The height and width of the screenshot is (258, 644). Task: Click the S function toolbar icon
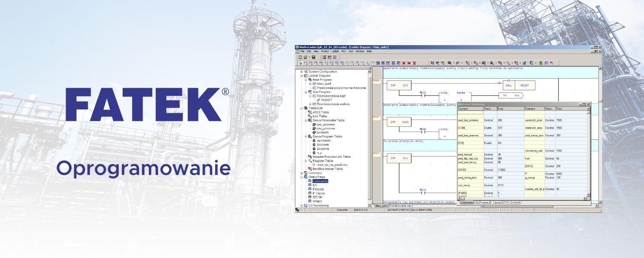(377, 63)
